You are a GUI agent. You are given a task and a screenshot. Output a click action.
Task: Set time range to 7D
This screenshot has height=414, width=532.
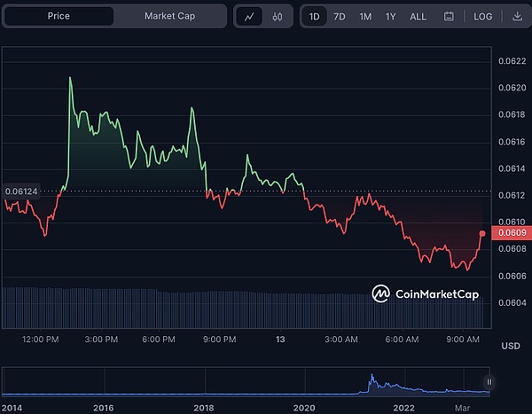click(x=339, y=16)
